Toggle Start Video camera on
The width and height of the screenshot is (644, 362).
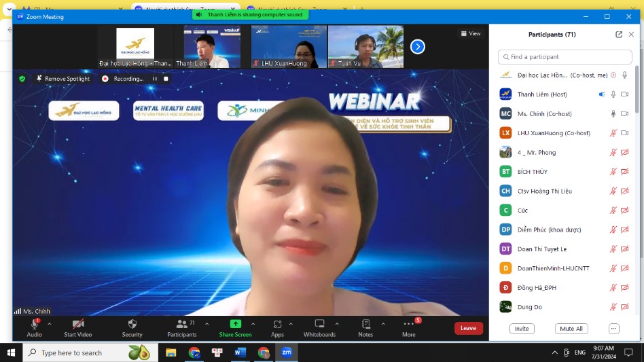(79, 327)
